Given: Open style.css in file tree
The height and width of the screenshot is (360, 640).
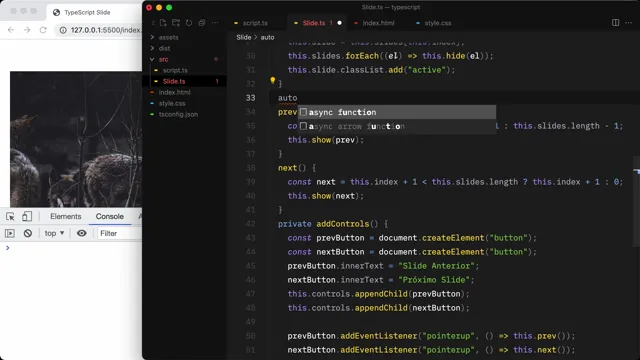Looking at the screenshot, I should (x=172, y=103).
